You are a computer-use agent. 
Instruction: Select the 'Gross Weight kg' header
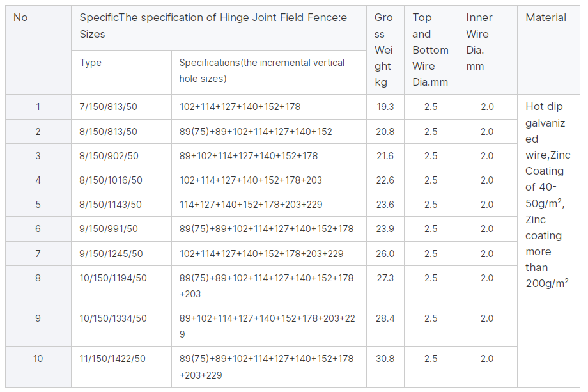[x=385, y=50]
